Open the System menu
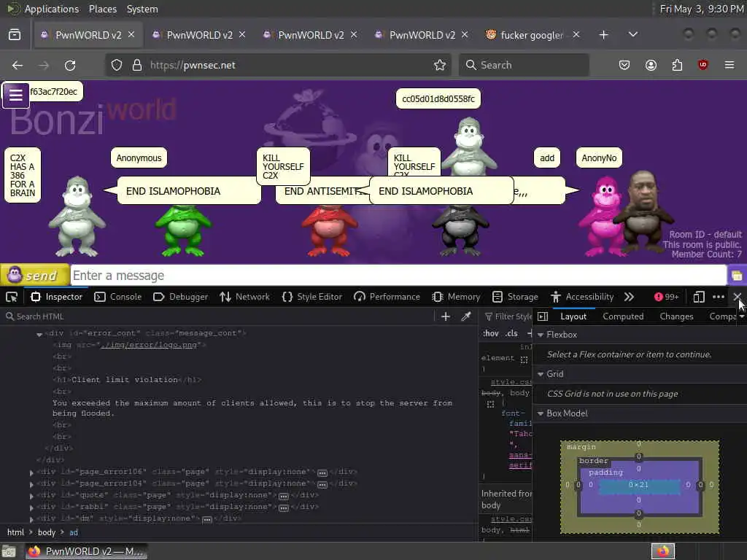Image resolution: width=747 pixels, height=560 pixels. (142, 9)
